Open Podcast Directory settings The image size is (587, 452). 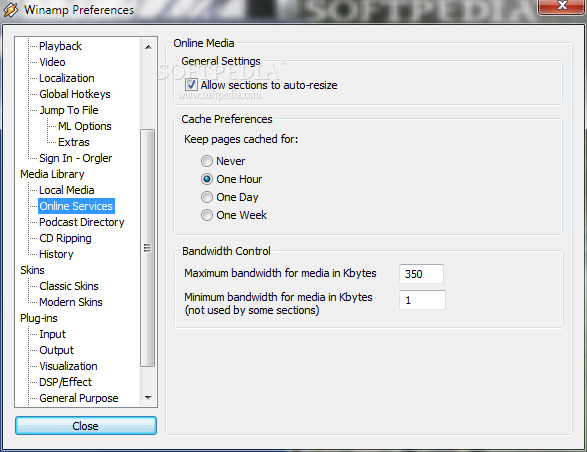click(x=82, y=222)
